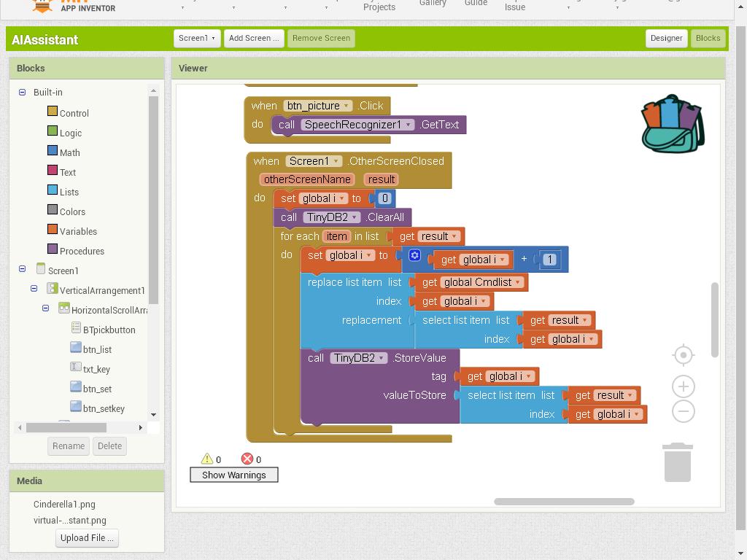
Task: Center blocks with the target icon
Action: [683, 355]
